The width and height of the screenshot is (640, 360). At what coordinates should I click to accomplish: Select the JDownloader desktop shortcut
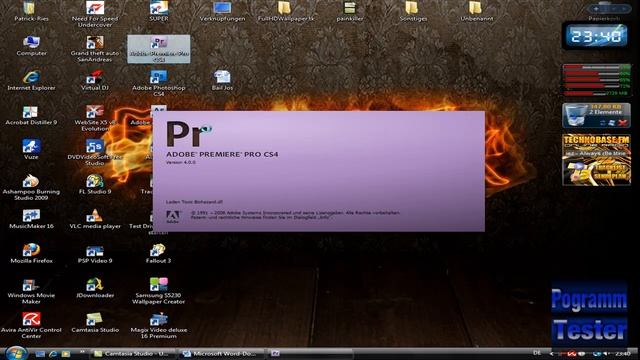click(x=95, y=288)
